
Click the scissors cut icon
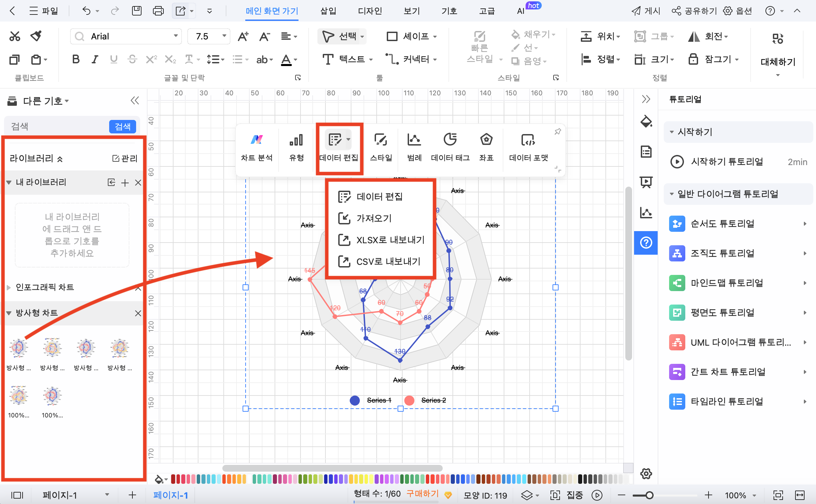14,36
